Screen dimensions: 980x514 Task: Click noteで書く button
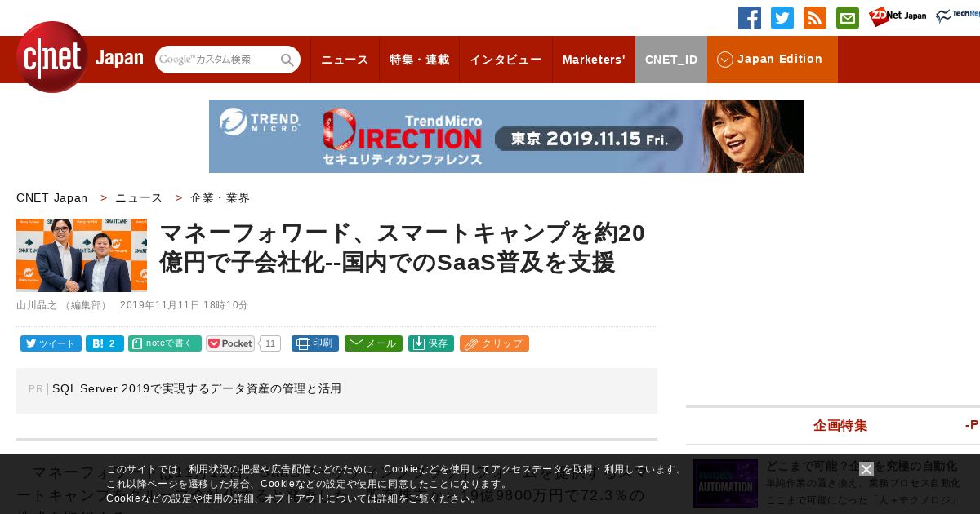click(x=165, y=343)
